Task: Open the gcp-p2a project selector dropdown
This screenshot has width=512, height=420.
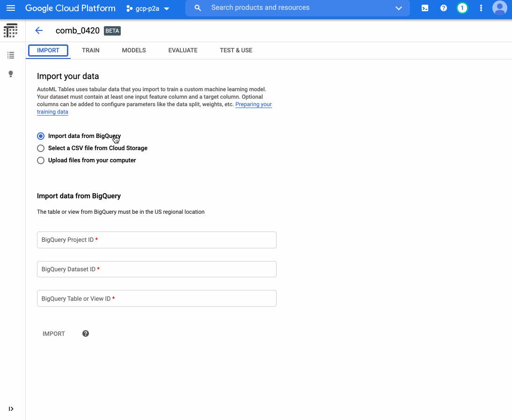Action: click(x=147, y=8)
